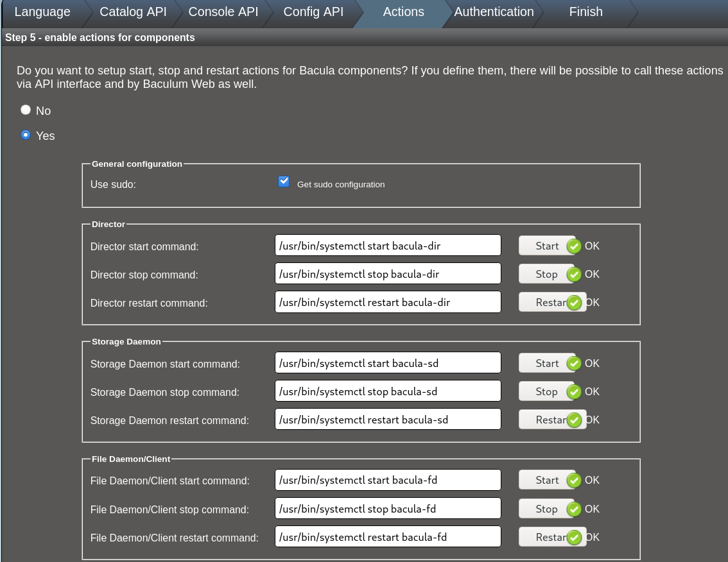Go to the Finish step
This screenshot has width=728, height=562.
coord(586,12)
